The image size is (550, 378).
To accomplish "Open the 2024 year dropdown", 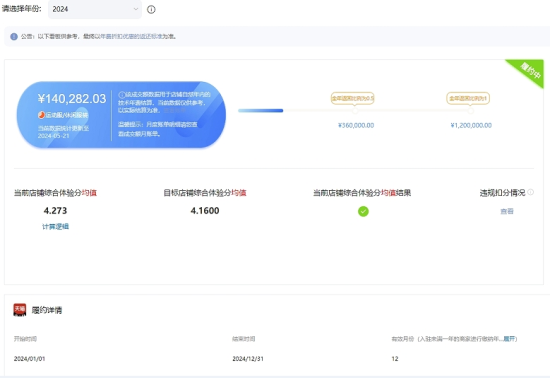I will tap(95, 9).
